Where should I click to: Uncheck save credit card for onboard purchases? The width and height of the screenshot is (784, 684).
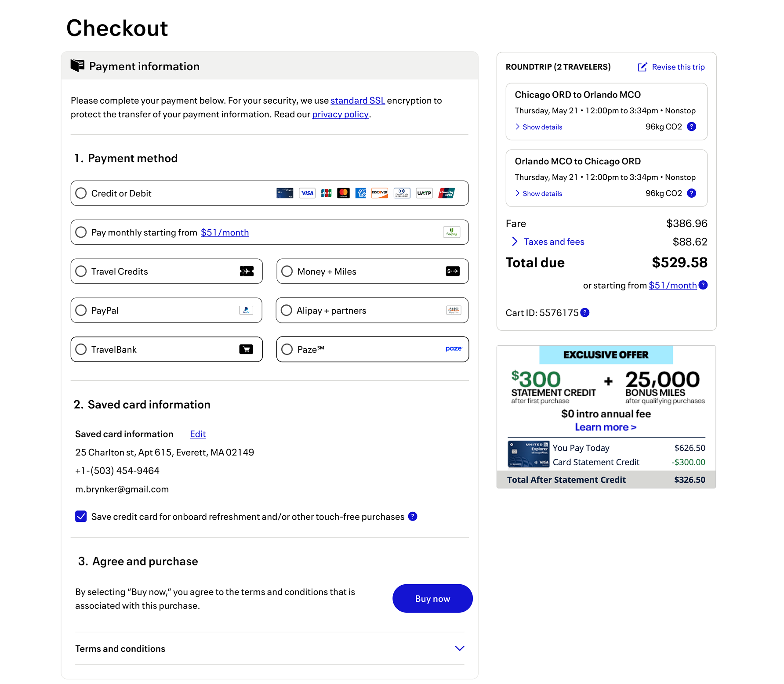[81, 516]
